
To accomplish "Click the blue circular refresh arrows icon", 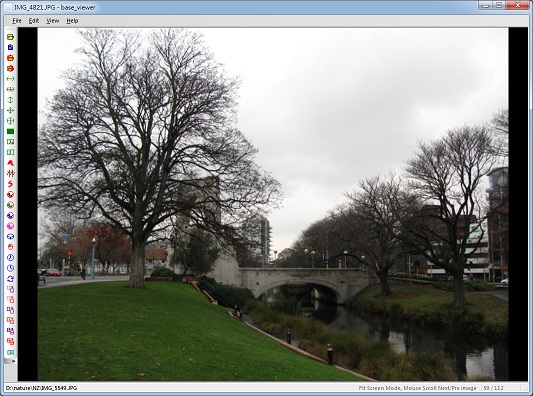I will point(11,279).
